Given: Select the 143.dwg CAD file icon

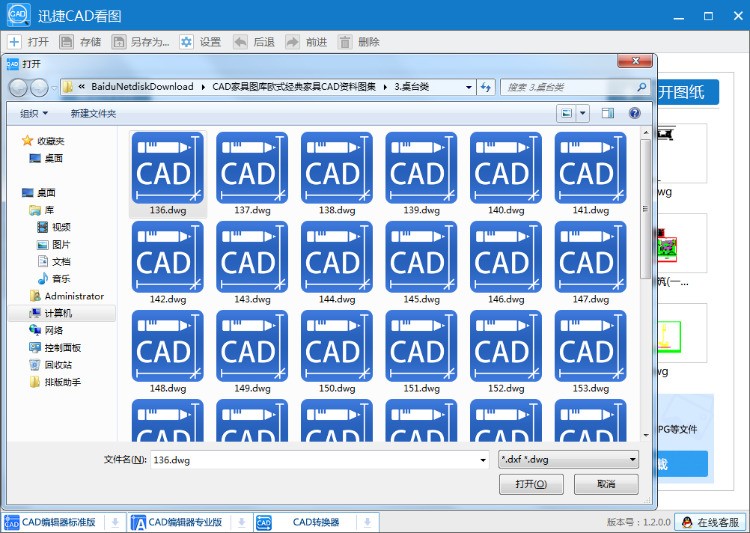Looking at the screenshot, I should coord(252,257).
